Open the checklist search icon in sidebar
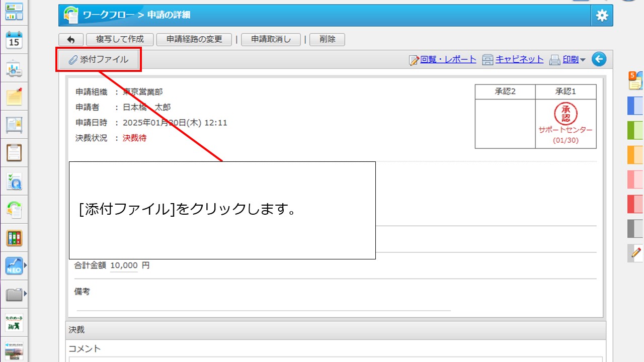This screenshot has width=644, height=362. [14, 182]
